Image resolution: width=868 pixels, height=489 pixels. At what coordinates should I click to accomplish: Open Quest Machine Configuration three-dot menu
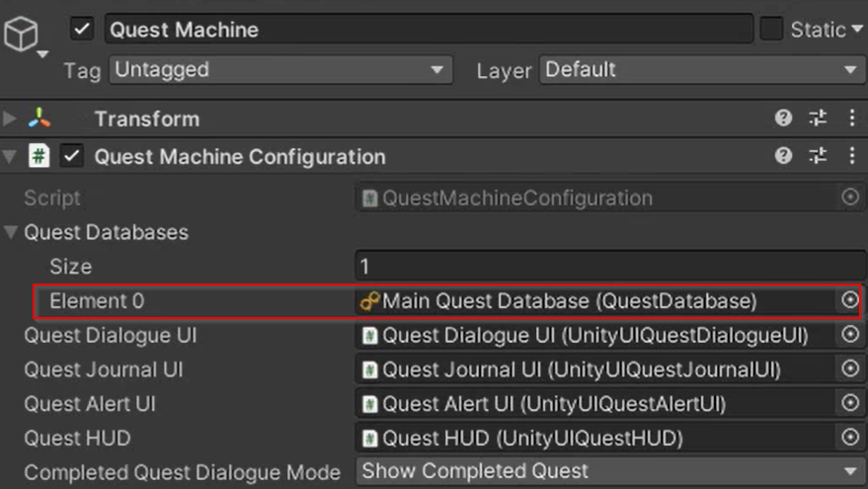(852, 156)
